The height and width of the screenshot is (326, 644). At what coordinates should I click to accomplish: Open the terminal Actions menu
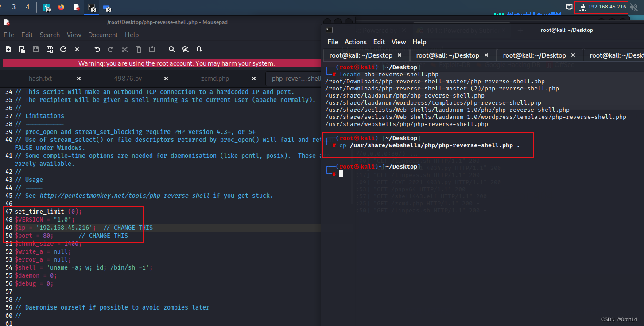point(356,42)
